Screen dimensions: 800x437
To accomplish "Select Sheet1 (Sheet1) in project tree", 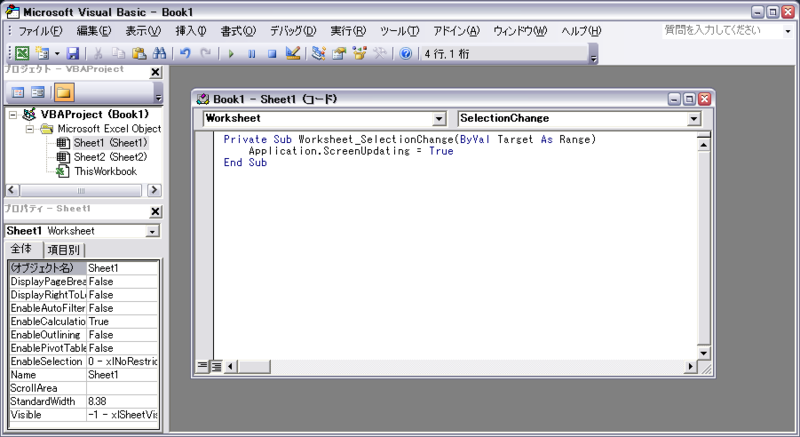I will coord(110,143).
